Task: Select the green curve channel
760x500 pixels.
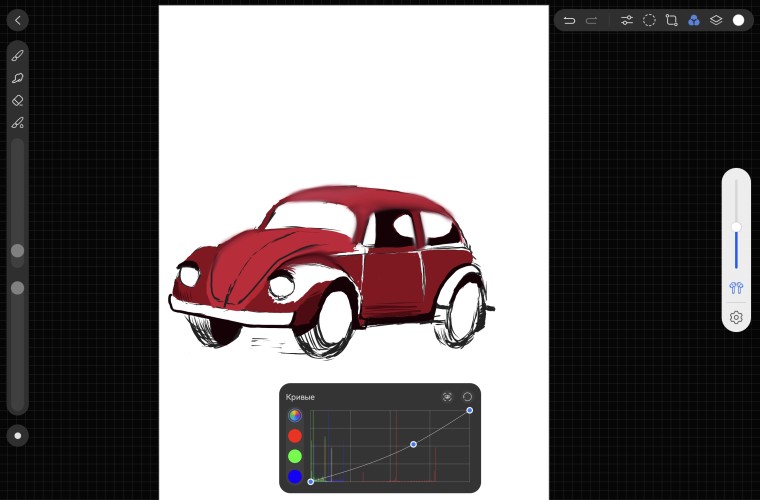Action: pos(295,456)
